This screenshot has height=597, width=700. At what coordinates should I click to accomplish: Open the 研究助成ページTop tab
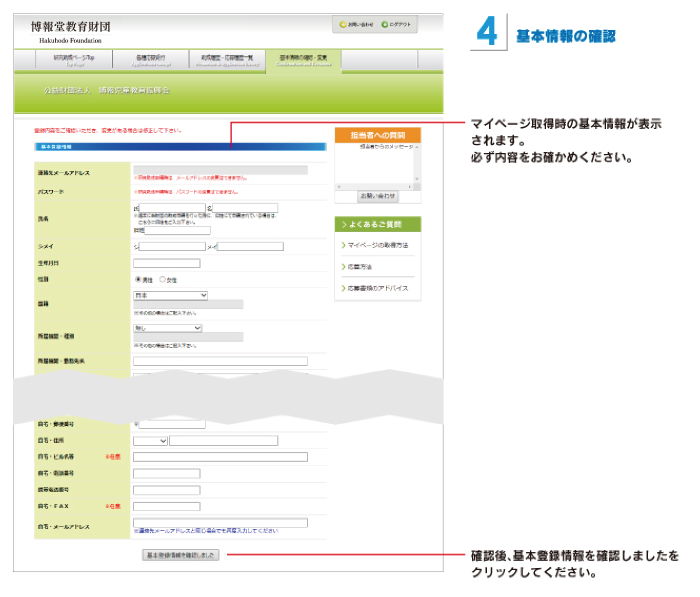pos(74,60)
